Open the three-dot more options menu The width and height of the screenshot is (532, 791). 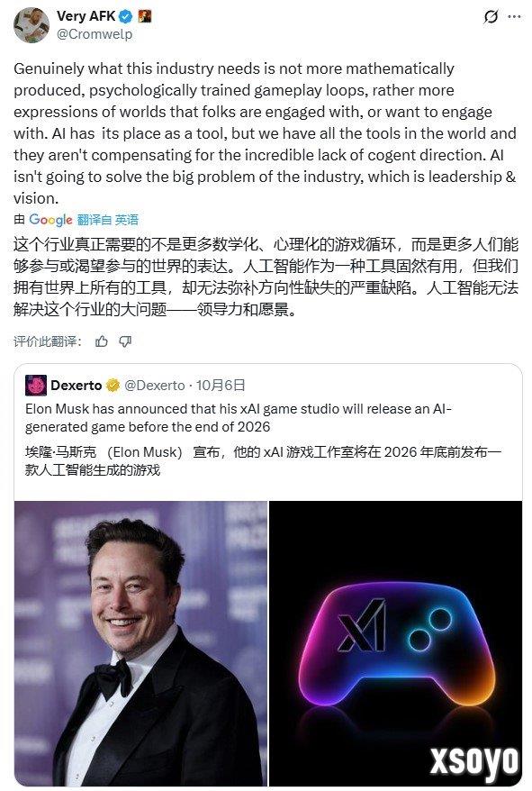pyautogui.click(x=514, y=16)
